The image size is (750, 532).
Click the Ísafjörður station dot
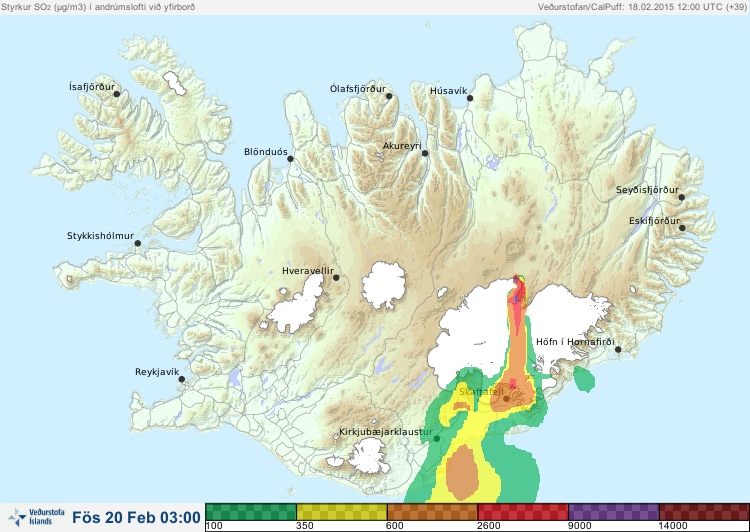coord(117,94)
